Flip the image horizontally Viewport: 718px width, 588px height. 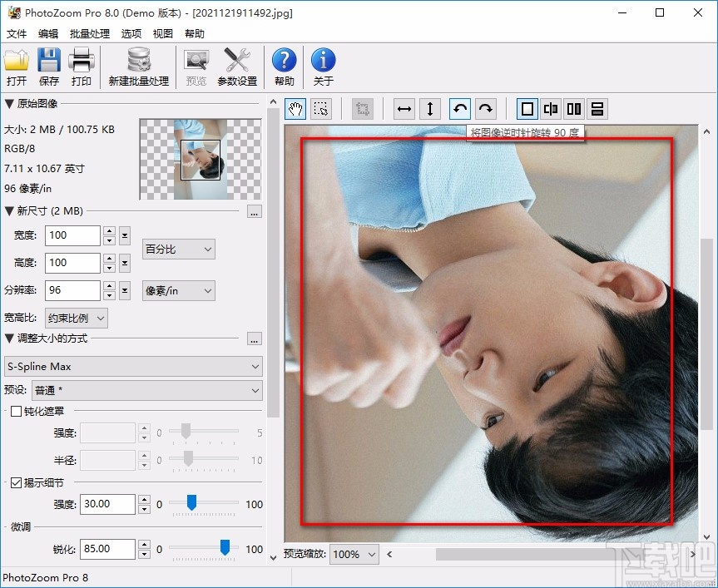[404, 109]
